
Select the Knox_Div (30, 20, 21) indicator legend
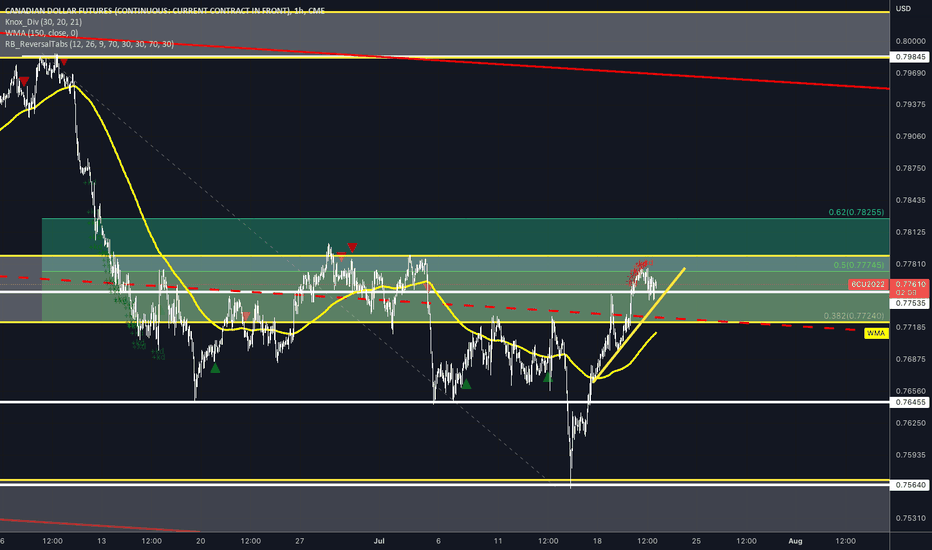tap(43, 22)
